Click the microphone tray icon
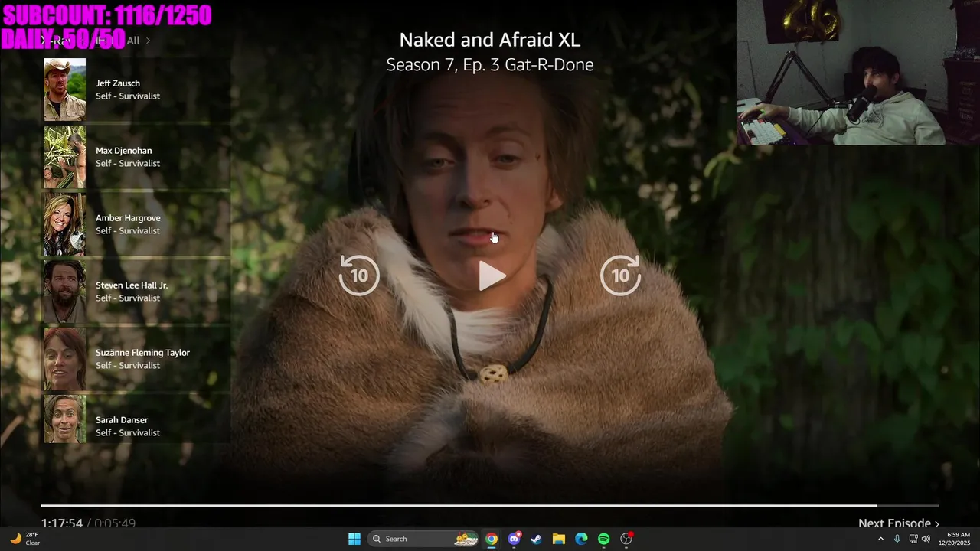980x551 pixels. (x=897, y=539)
